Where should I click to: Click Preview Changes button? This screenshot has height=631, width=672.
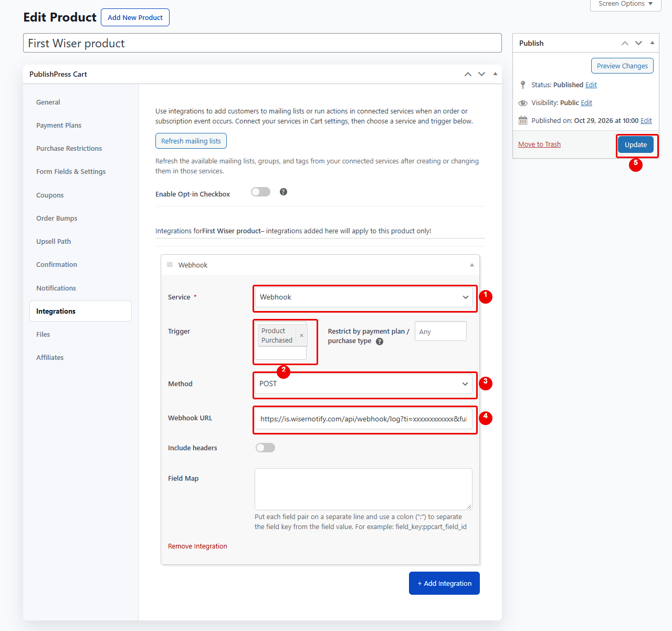(x=622, y=66)
